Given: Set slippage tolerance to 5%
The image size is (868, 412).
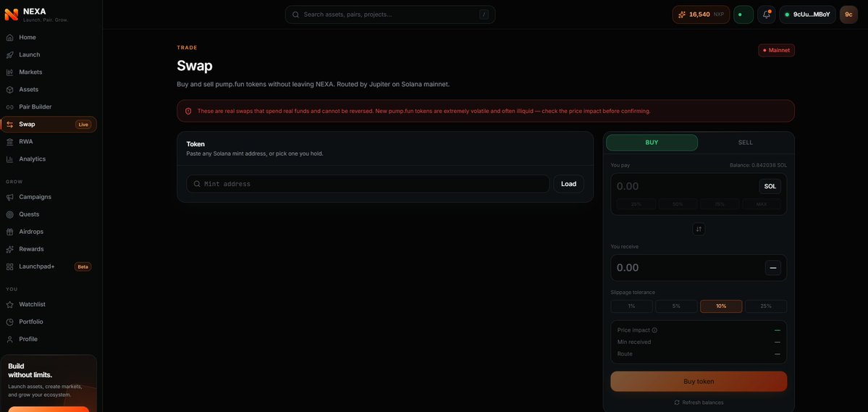Looking at the screenshot, I should click(676, 306).
